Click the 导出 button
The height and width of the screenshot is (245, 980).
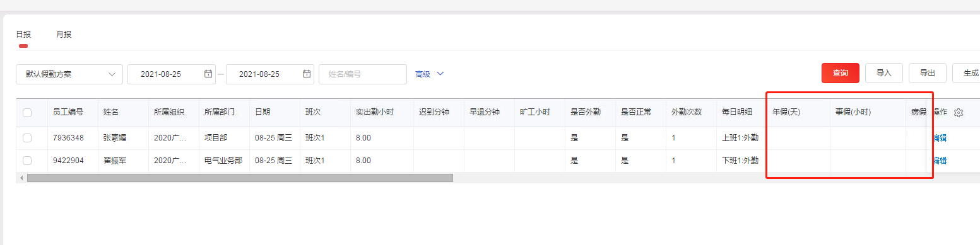click(928, 73)
